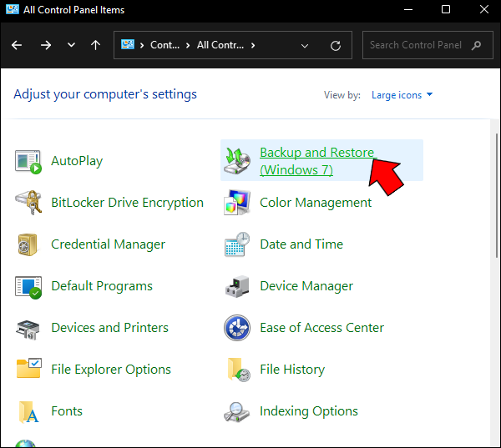Open Backup and Restore (Windows 7) link

316,161
